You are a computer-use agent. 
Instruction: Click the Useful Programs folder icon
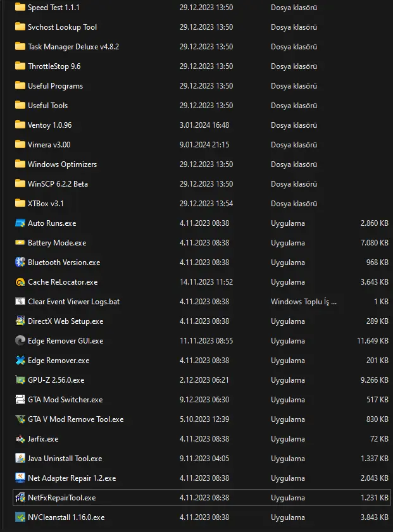click(x=20, y=85)
